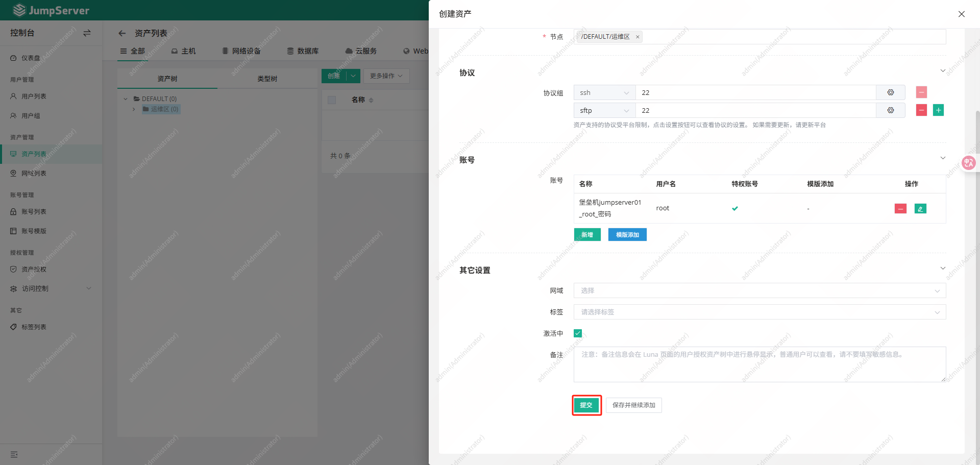Remove the /DEFAULT/运维区 node tag

pos(638,37)
